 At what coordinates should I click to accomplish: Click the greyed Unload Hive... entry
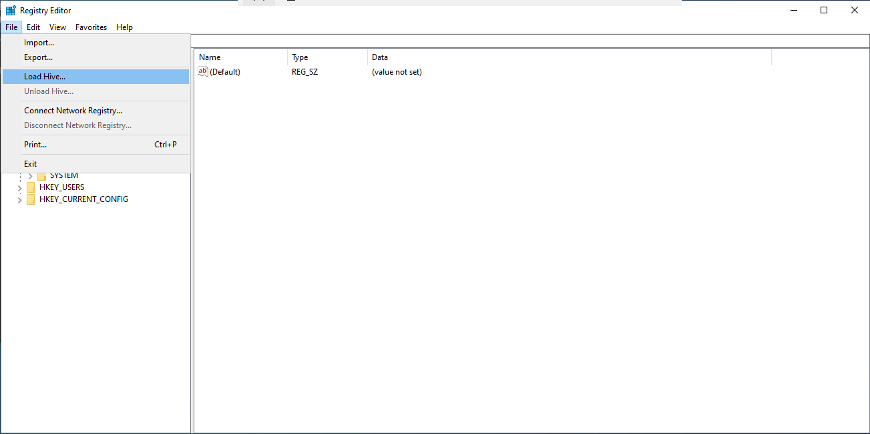tap(95, 91)
